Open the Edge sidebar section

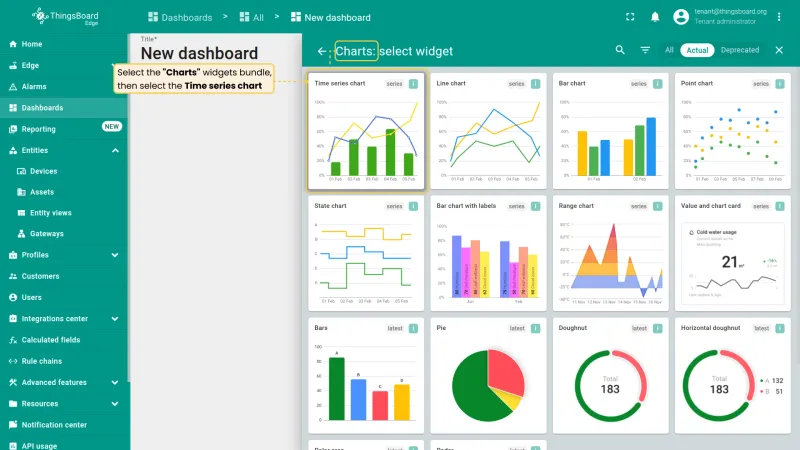(x=63, y=65)
